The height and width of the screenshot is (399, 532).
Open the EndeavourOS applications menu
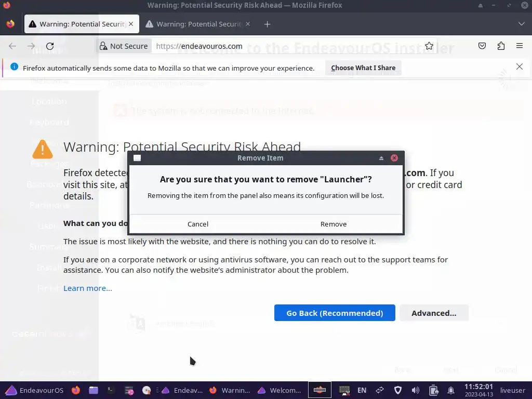coord(35,390)
